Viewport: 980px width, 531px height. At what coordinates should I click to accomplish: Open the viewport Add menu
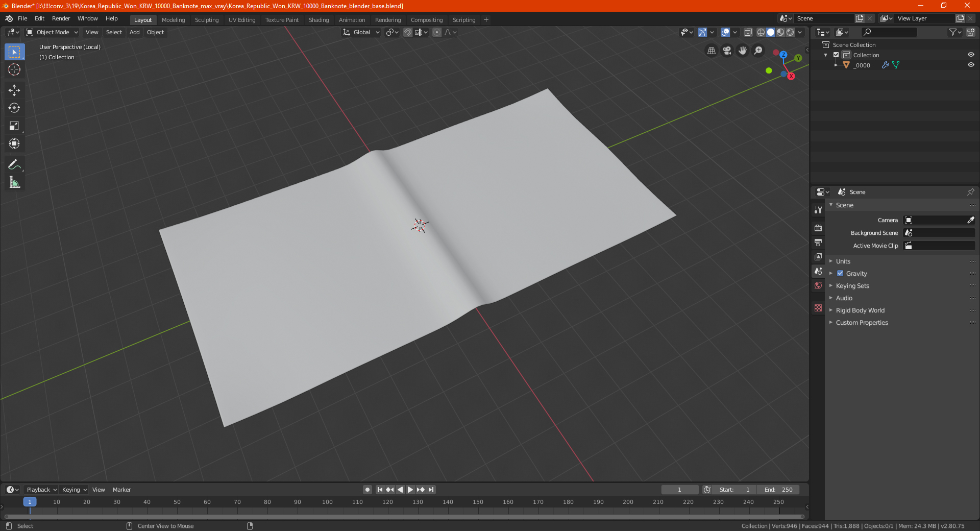point(134,32)
